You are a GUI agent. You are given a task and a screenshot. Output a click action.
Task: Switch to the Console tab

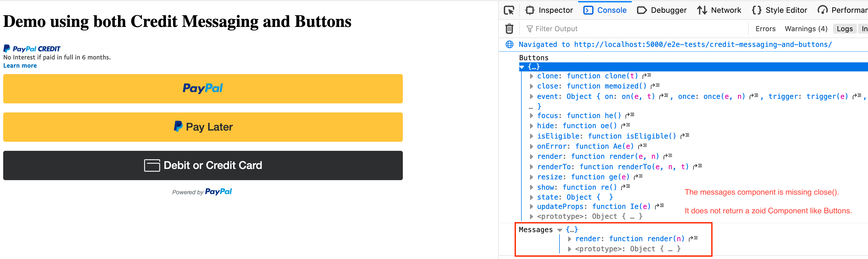605,10
